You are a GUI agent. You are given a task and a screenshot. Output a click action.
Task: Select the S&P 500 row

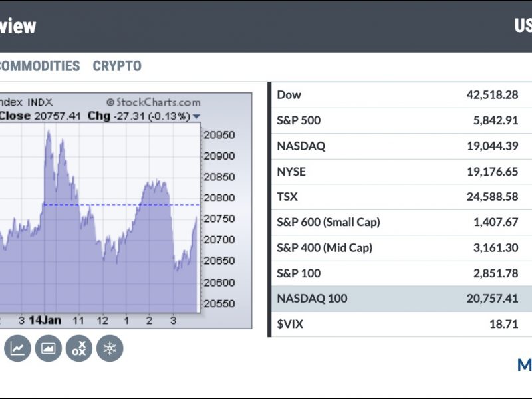(402, 120)
